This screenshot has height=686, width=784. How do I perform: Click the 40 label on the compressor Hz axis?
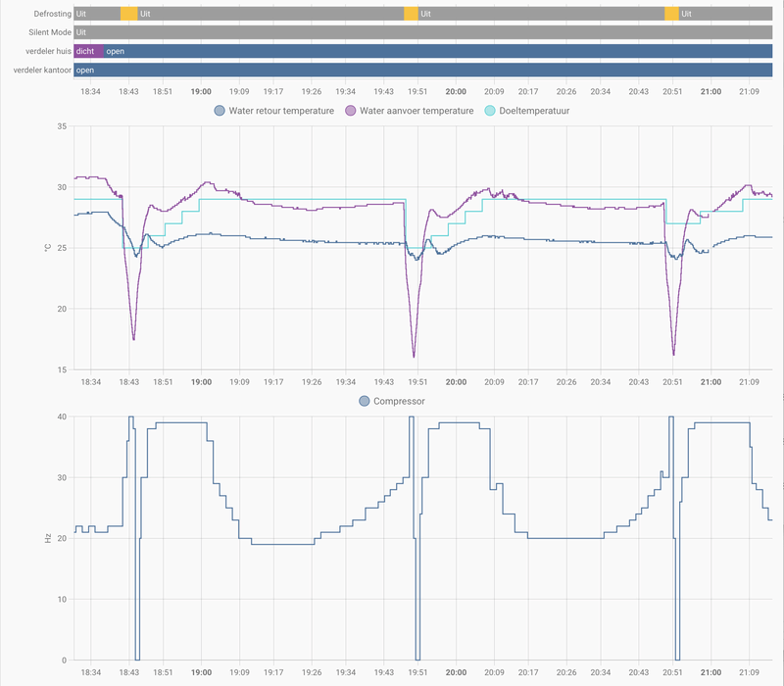pos(62,417)
